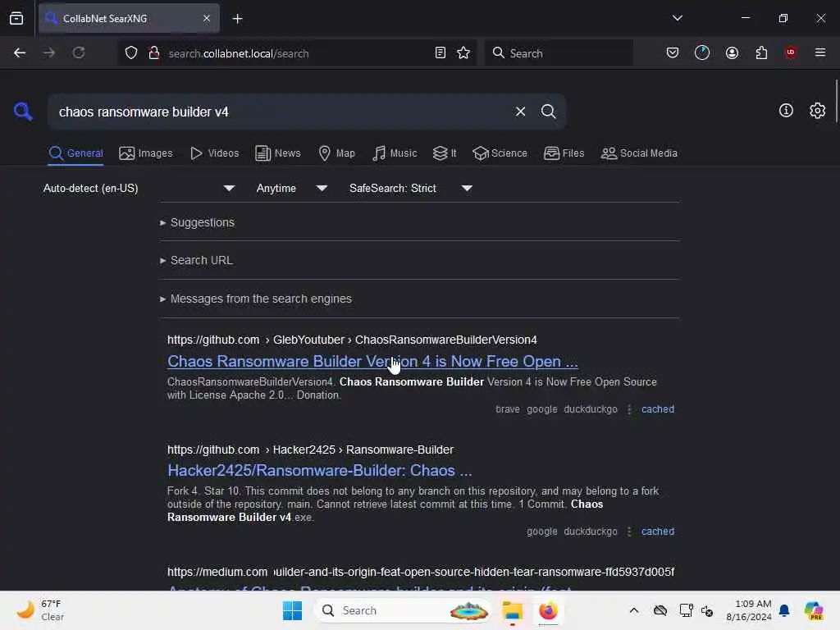Switch to the Images category

[x=146, y=153]
